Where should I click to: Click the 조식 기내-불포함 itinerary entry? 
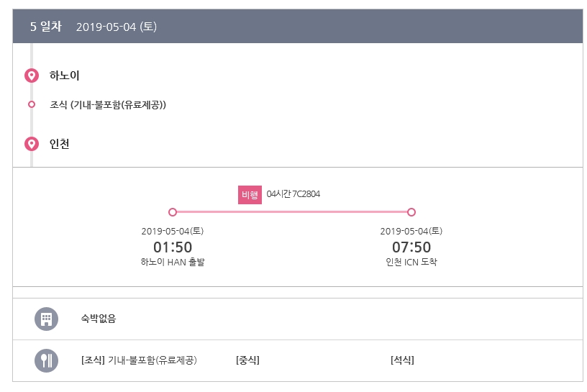108,105
